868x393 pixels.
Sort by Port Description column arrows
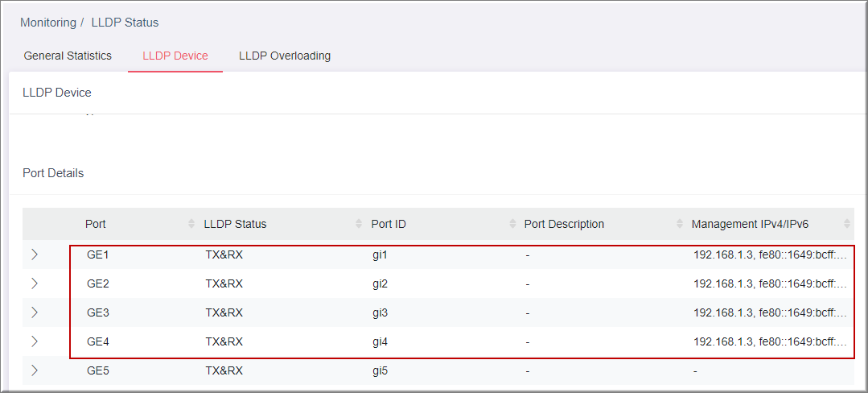(680, 224)
